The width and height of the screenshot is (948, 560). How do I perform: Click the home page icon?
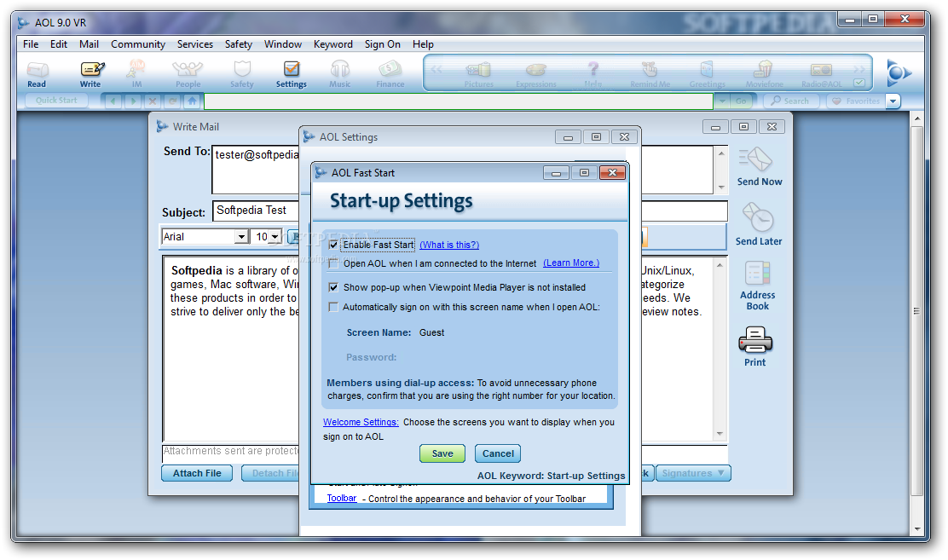pyautogui.click(x=193, y=101)
